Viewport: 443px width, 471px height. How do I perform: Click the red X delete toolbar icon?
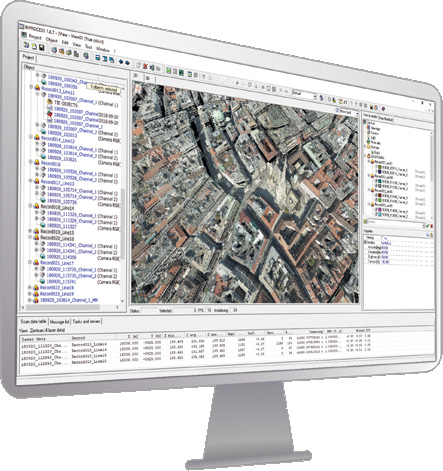(145, 66)
